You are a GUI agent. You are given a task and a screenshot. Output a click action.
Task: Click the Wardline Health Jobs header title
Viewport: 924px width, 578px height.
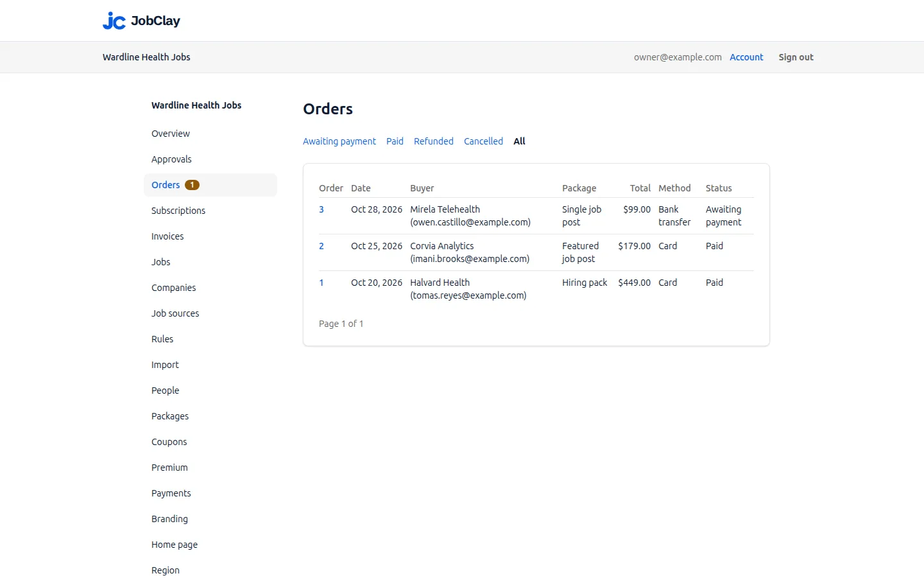coord(146,57)
